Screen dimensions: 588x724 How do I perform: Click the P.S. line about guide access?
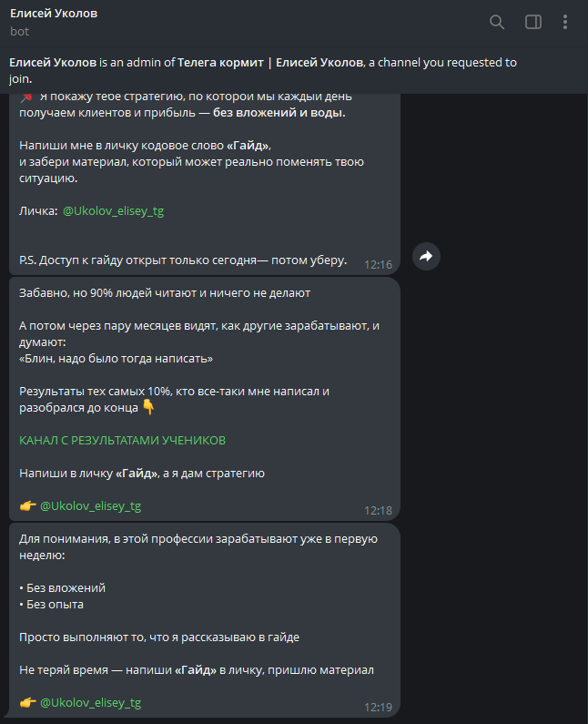(183, 260)
